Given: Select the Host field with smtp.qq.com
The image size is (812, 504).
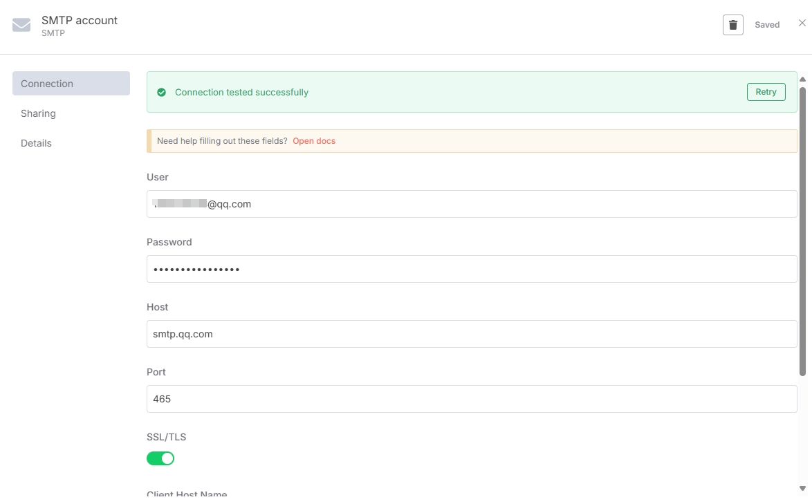Looking at the screenshot, I should (x=472, y=334).
